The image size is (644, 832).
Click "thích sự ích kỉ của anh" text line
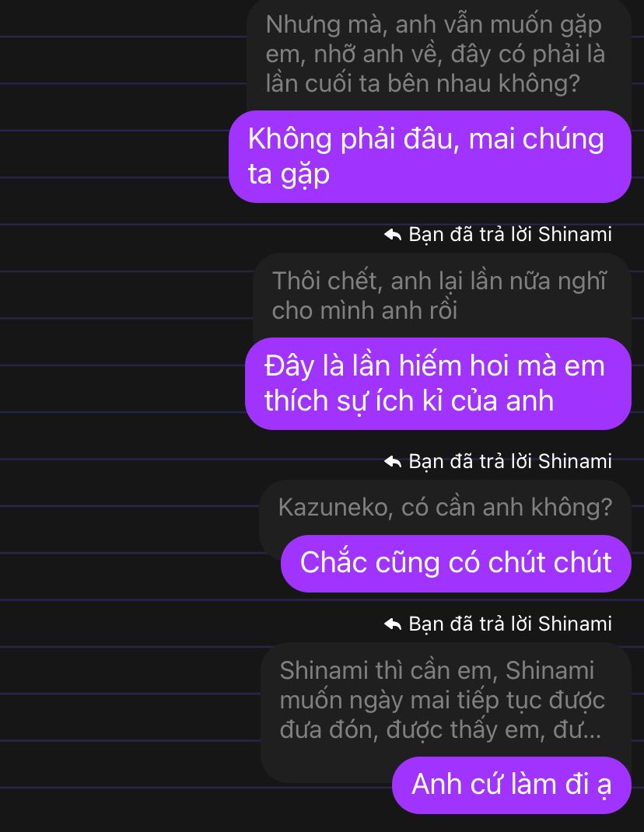[409, 401]
